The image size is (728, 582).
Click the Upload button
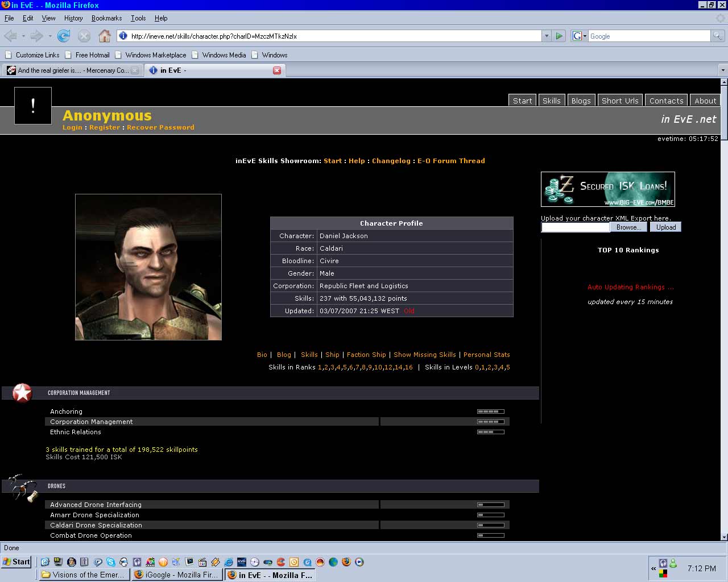666,227
